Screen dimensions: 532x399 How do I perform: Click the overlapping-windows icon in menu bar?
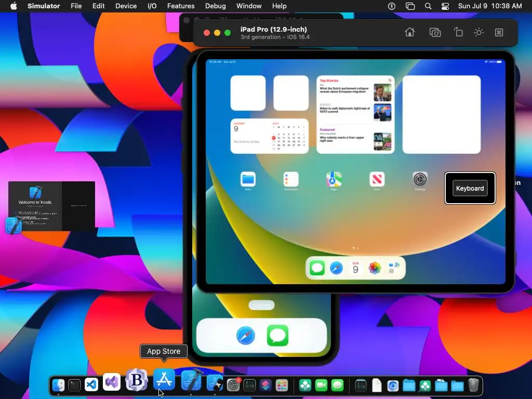410,6
